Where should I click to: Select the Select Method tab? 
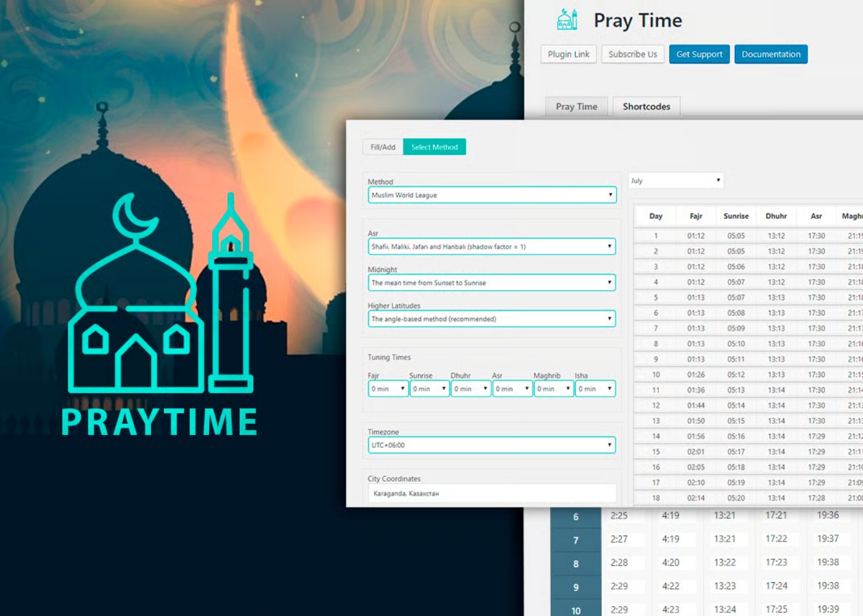(435, 147)
